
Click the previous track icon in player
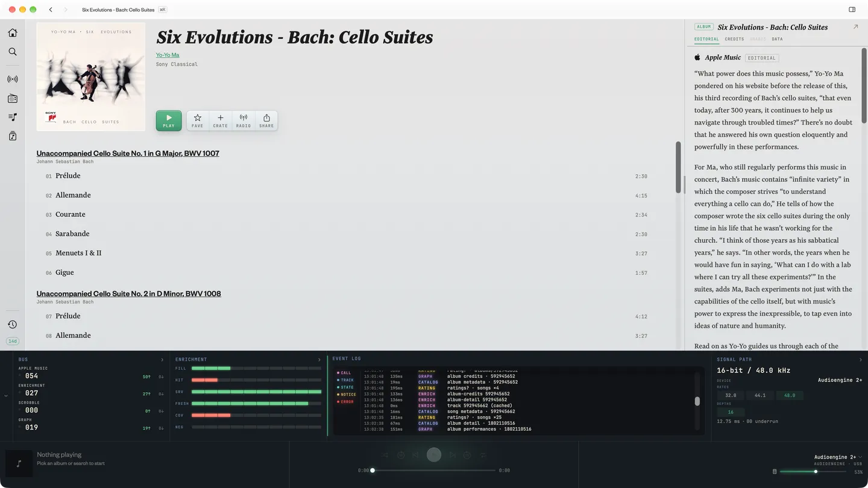[x=416, y=455]
